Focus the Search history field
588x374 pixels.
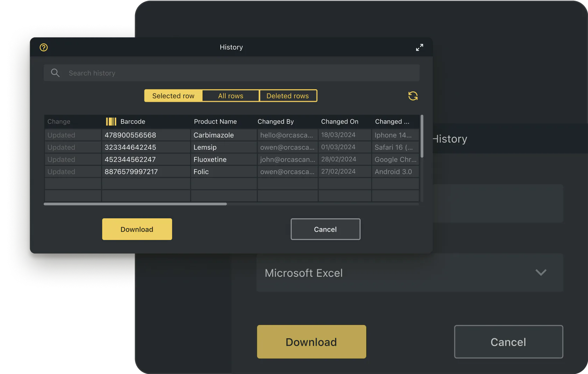pyautogui.click(x=232, y=73)
